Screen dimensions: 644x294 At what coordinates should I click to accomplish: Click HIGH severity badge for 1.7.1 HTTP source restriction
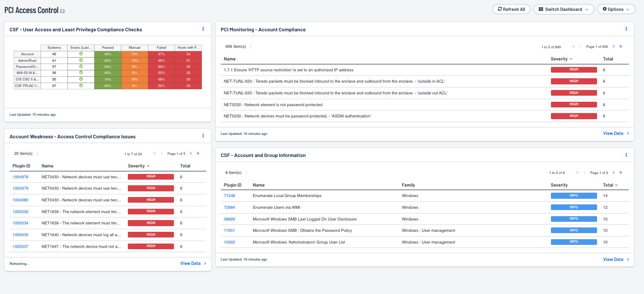574,70
